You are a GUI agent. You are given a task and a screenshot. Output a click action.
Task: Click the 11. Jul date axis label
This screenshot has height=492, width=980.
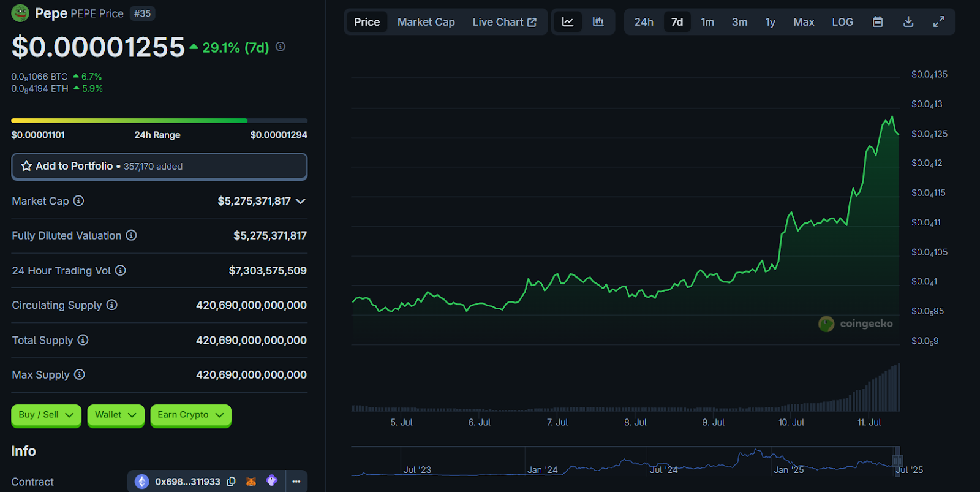pos(869,422)
